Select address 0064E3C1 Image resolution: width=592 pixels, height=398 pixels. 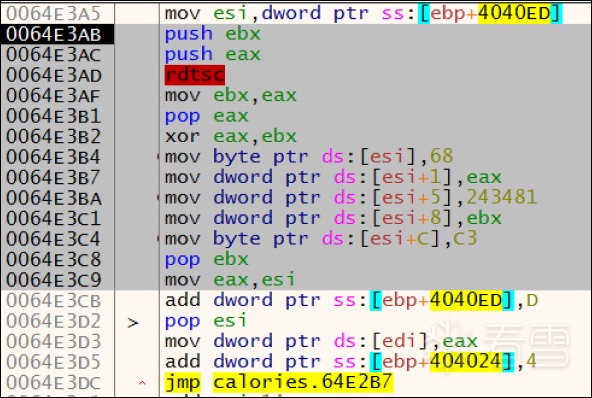coord(54,218)
